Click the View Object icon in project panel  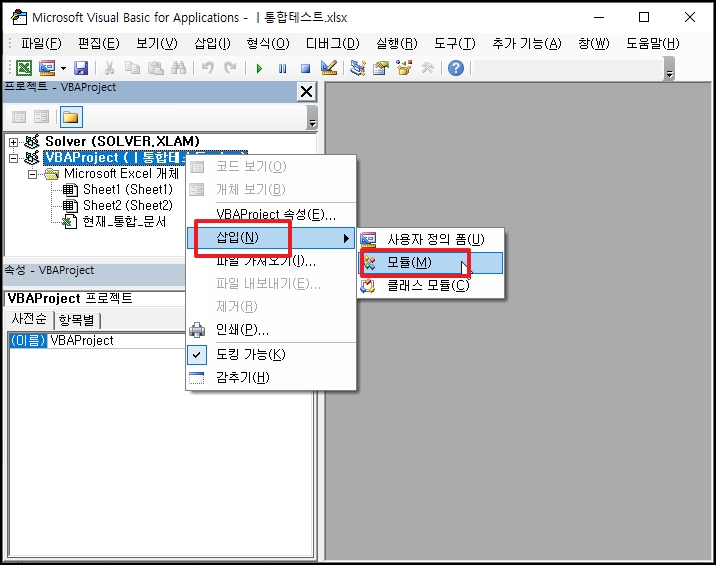coord(42,117)
